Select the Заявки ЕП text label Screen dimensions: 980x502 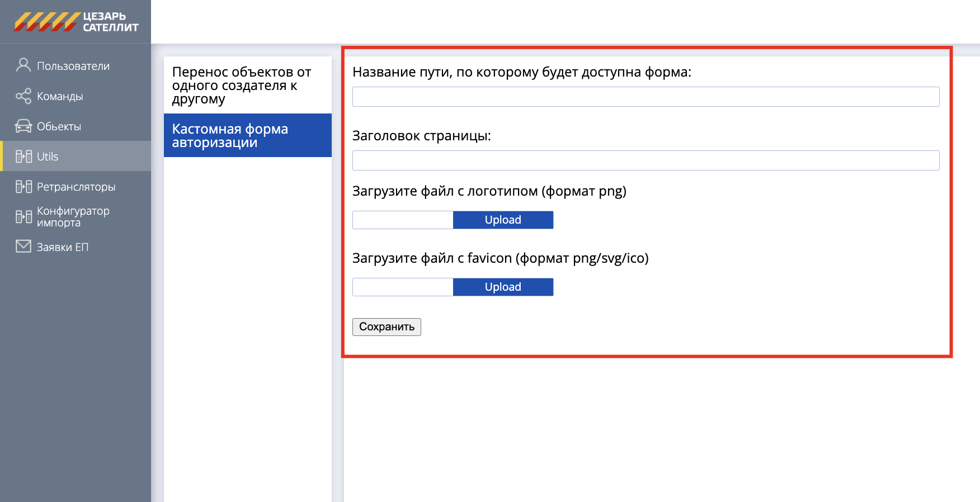(63, 247)
